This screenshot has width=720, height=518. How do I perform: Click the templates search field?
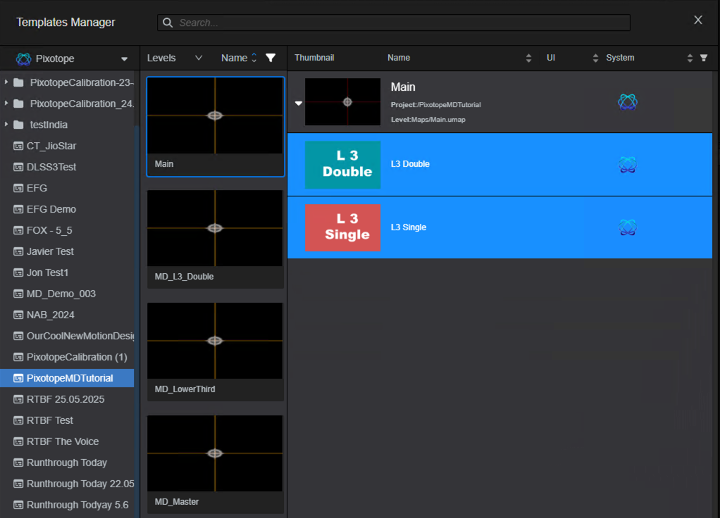[x=400, y=22]
